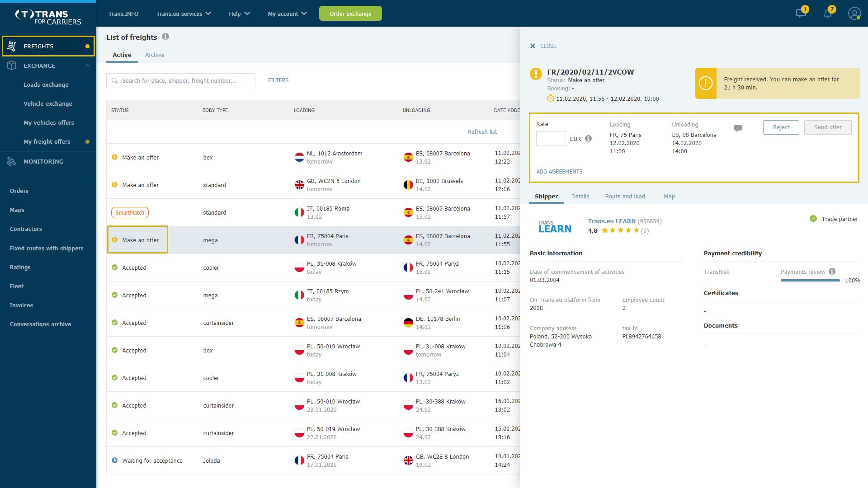Click Netherlands flag in Amsterdam row
868x488 pixels.
click(299, 157)
